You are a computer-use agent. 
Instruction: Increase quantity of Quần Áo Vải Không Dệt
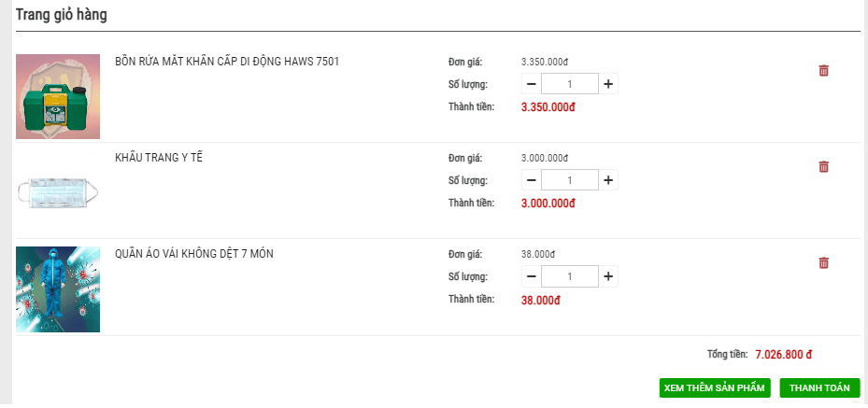tap(608, 276)
